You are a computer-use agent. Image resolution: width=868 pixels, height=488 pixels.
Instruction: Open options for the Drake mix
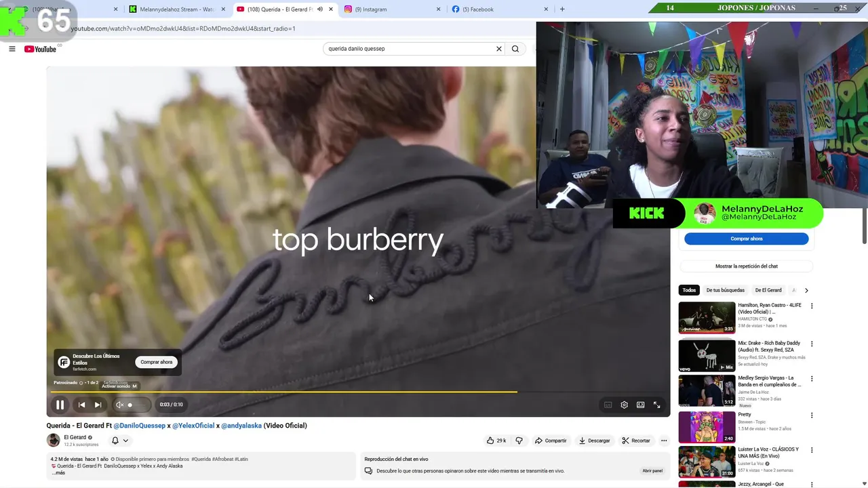[812, 344]
